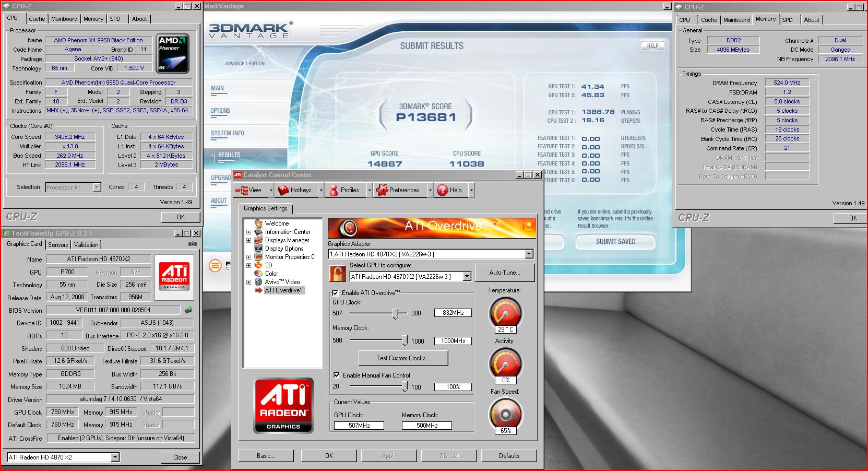Click the Catalyst Control Center title bar icon
Image resolution: width=868 pixels, height=471 pixels.
[237, 175]
